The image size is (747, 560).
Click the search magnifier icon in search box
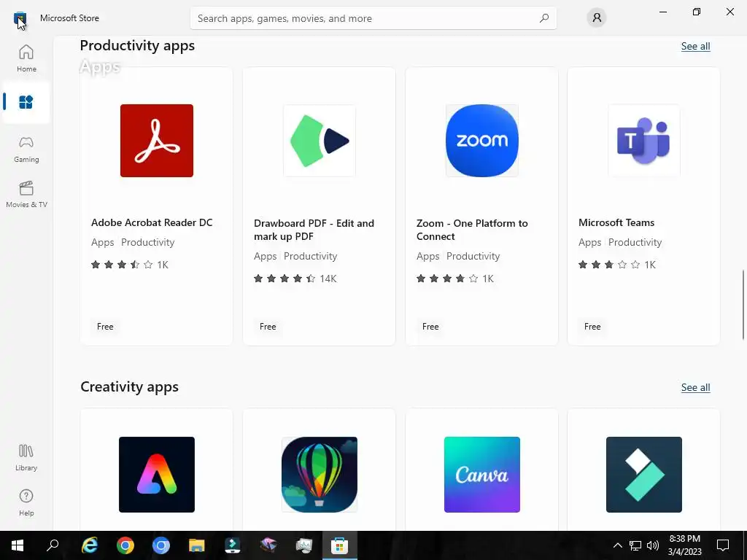pyautogui.click(x=544, y=18)
